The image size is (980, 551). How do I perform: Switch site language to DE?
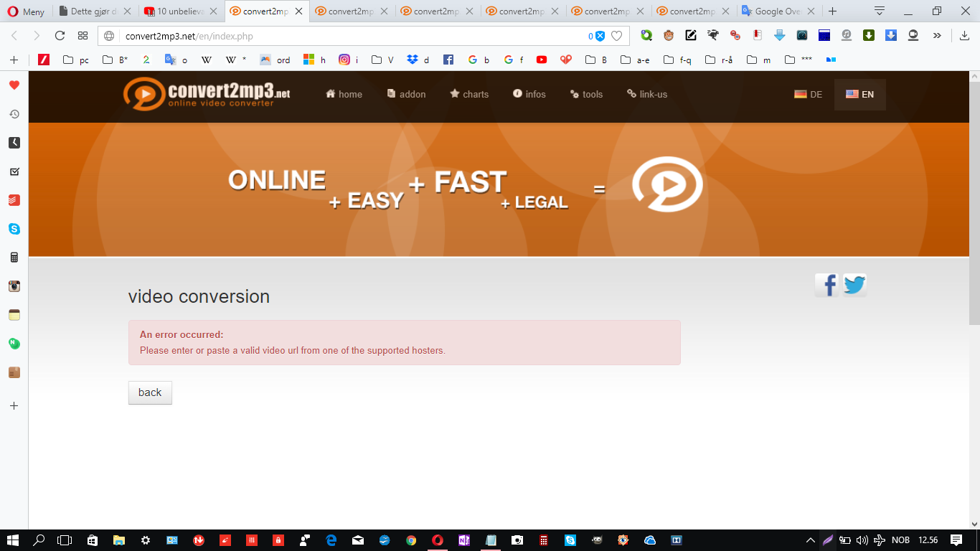[x=809, y=95]
